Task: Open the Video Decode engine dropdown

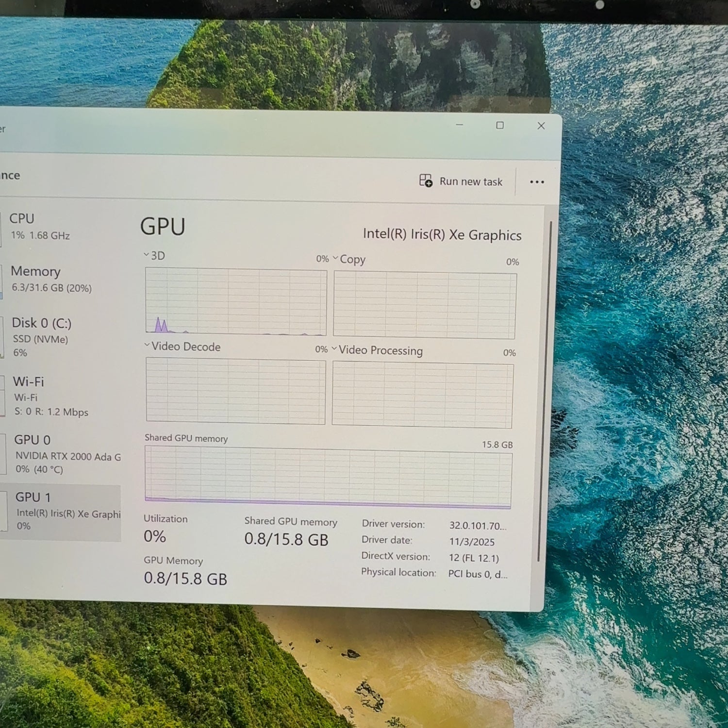Action: (182, 347)
